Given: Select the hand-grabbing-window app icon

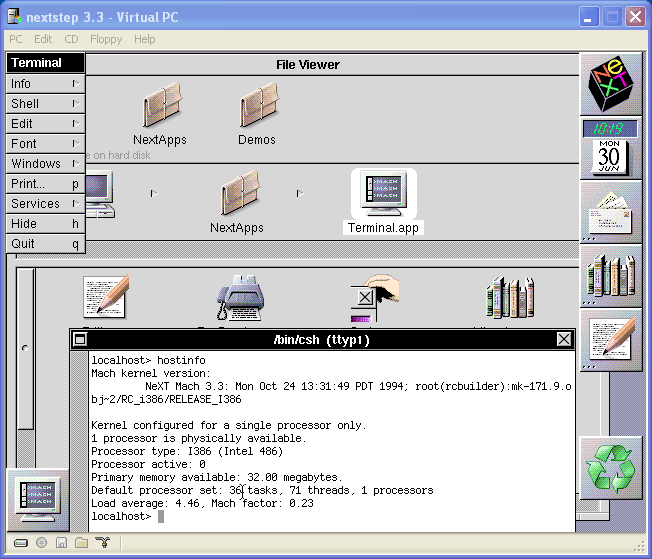Looking at the screenshot, I should (374, 298).
